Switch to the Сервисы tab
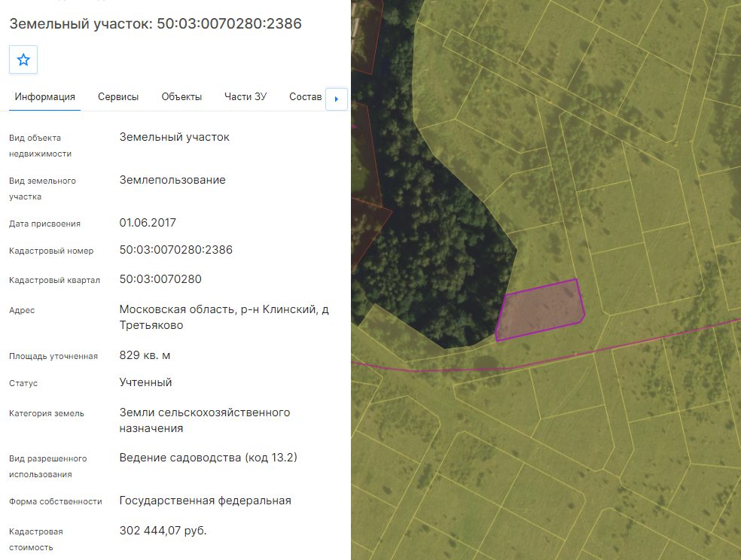741x560 pixels. (118, 97)
